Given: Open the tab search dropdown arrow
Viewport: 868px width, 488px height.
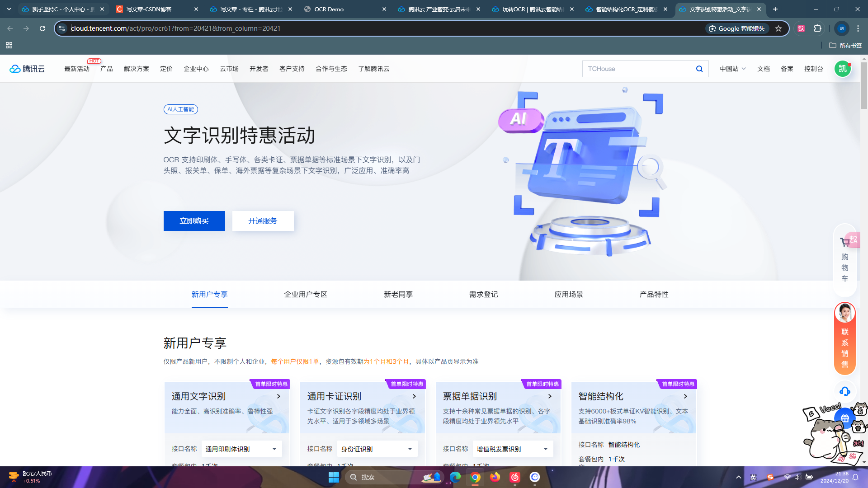Looking at the screenshot, I should click(9, 9).
